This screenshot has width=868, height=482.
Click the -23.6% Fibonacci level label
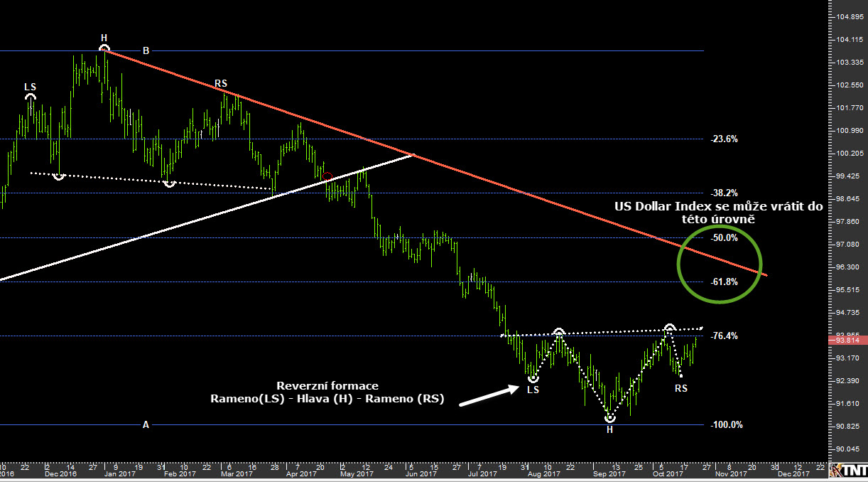(x=724, y=139)
